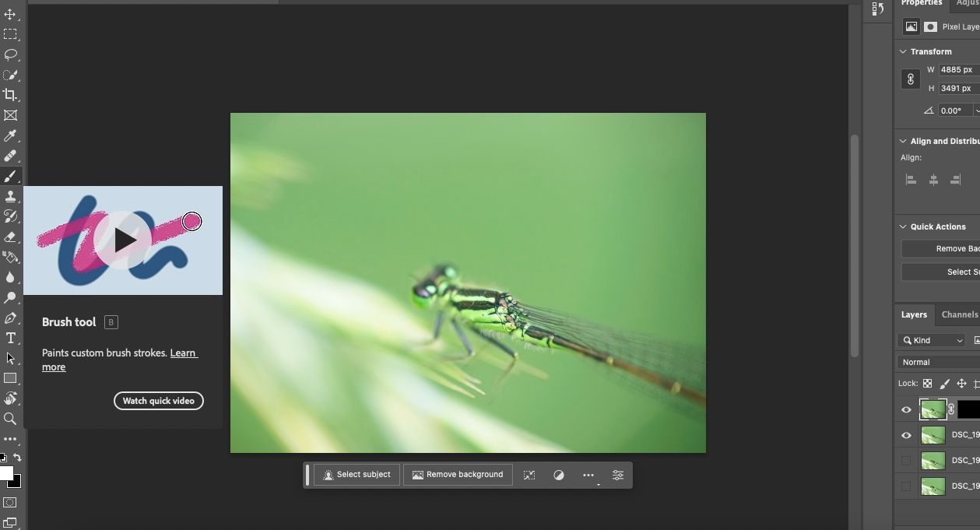980x530 pixels.
Task: Select the Eyedropper tool
Action: click(x=10, y=135)
